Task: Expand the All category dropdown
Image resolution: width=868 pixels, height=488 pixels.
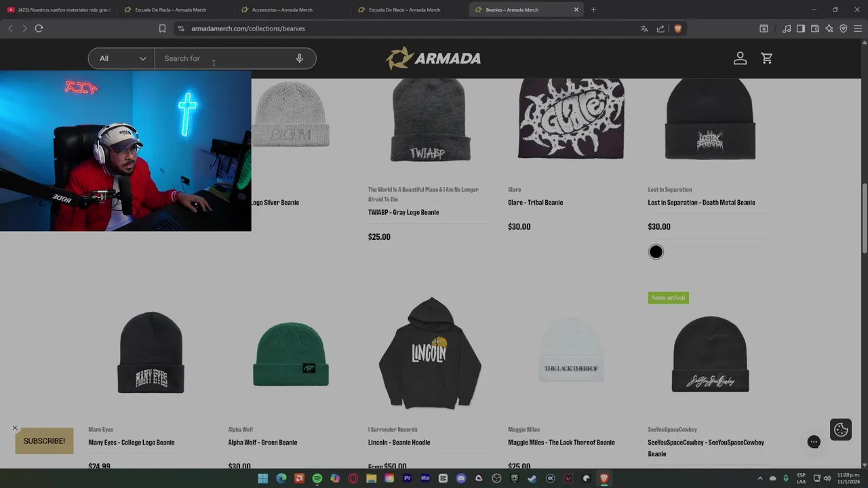Action: (122, 58)
